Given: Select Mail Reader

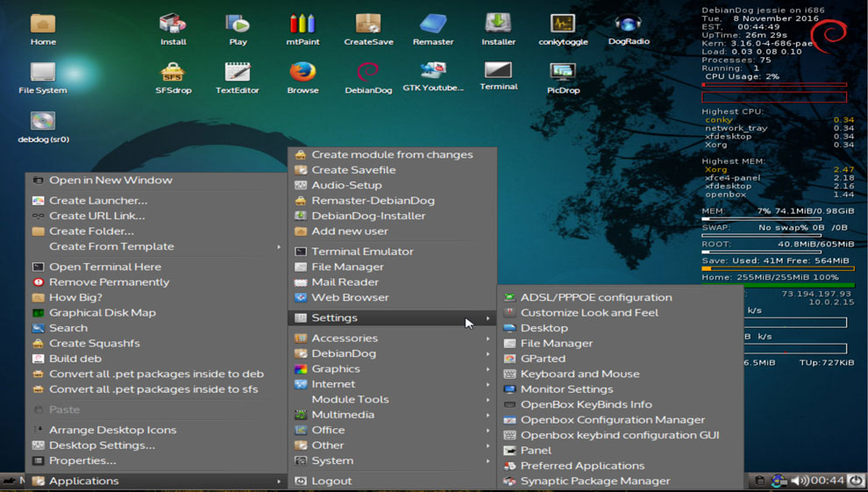Looking at the screenshot, I should (393, 282).
